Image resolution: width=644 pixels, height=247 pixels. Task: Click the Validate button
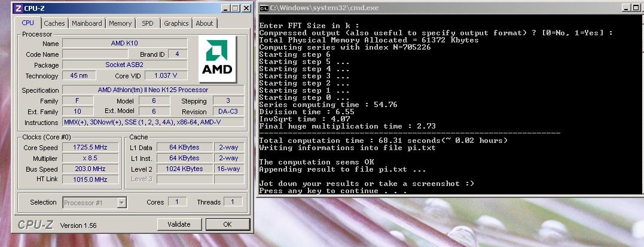(x=179, y=224)
